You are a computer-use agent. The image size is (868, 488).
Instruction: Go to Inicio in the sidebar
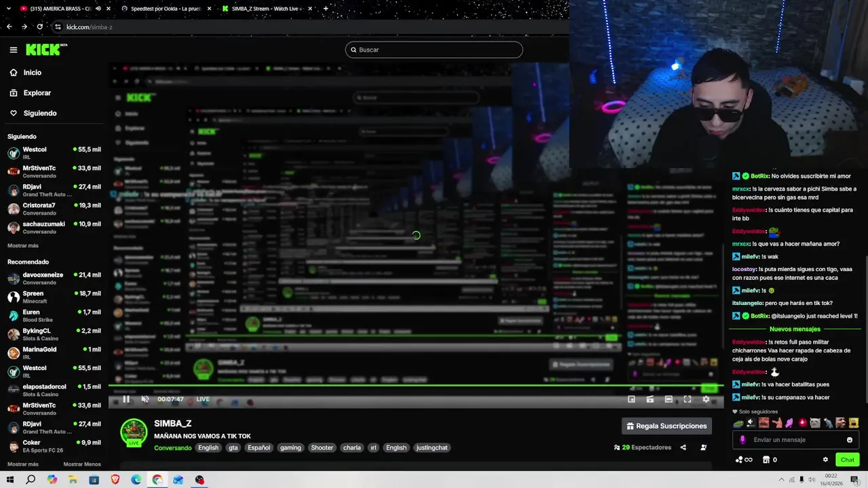pos(32,73)
